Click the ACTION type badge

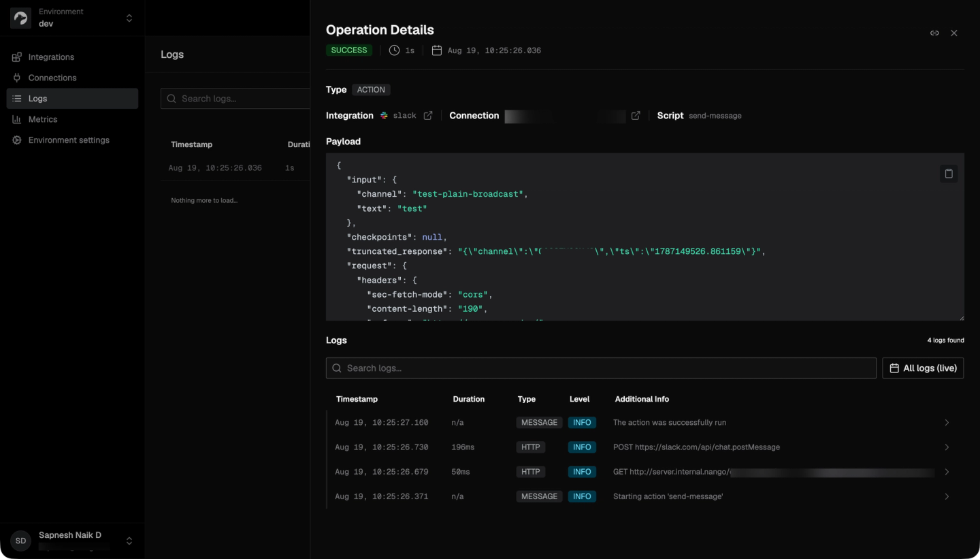click(x=371, y=90)
